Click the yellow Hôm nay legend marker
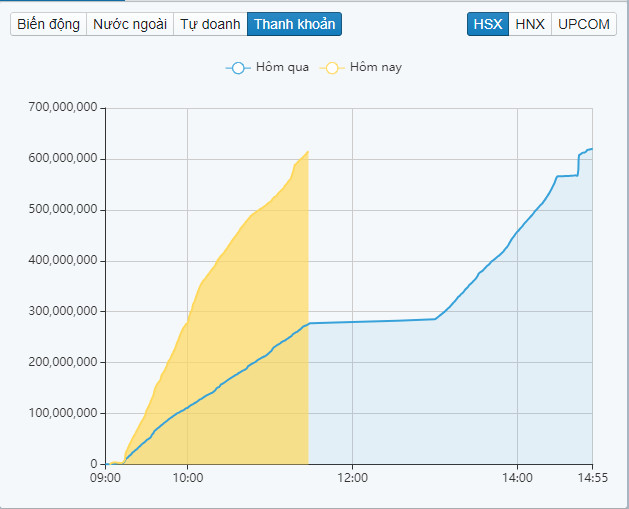The width and height of the screenshot is (629, 509). [x=332, y=68]
